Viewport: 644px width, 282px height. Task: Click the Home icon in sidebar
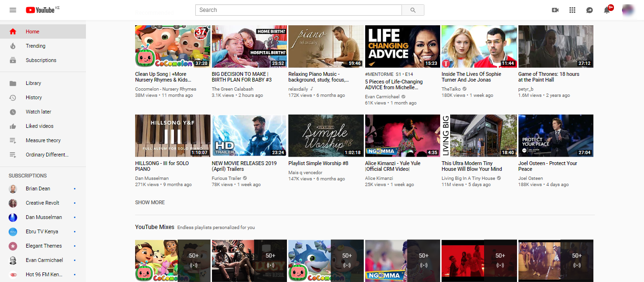point(13,31)
